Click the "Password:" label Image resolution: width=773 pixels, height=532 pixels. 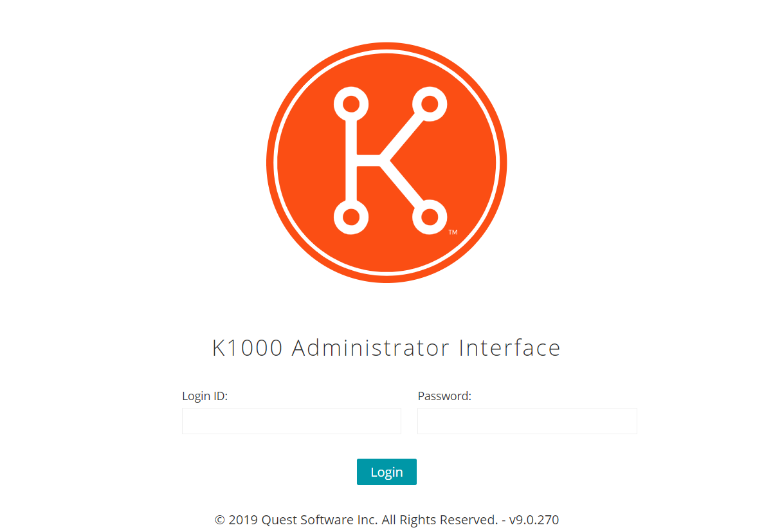[444, 396]
